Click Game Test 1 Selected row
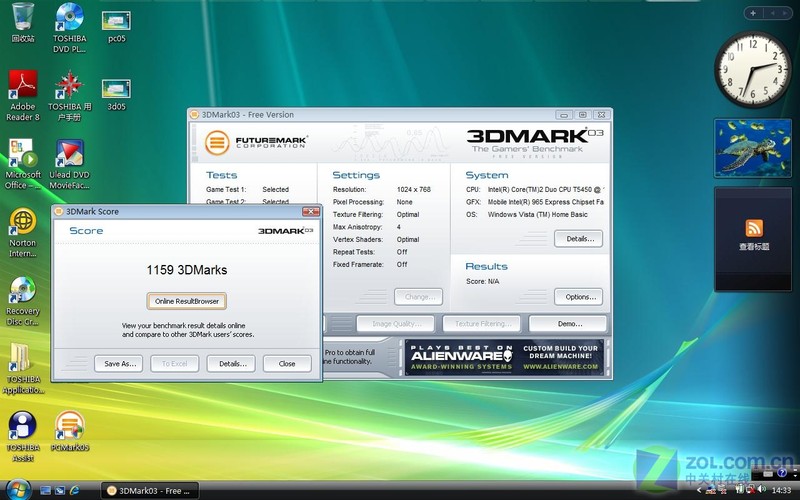 tap(247, 189)
